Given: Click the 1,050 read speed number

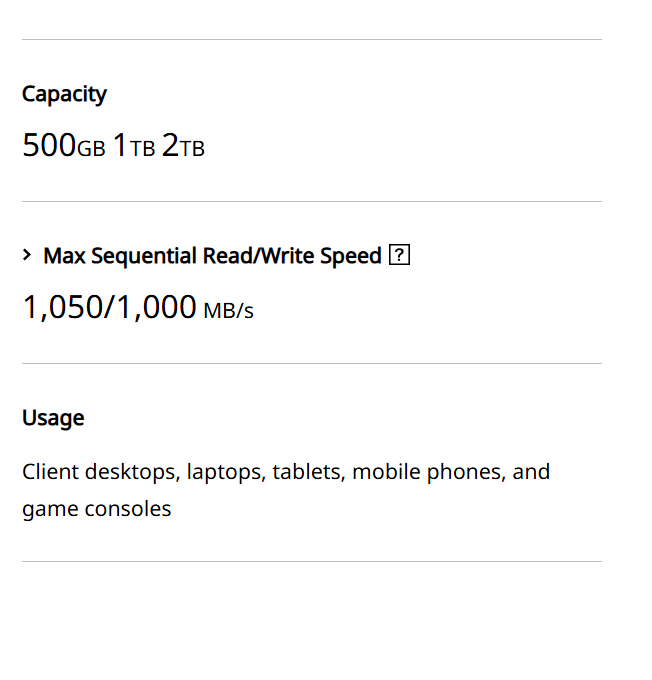Looking at the screenshot, I should coord(59,308).
